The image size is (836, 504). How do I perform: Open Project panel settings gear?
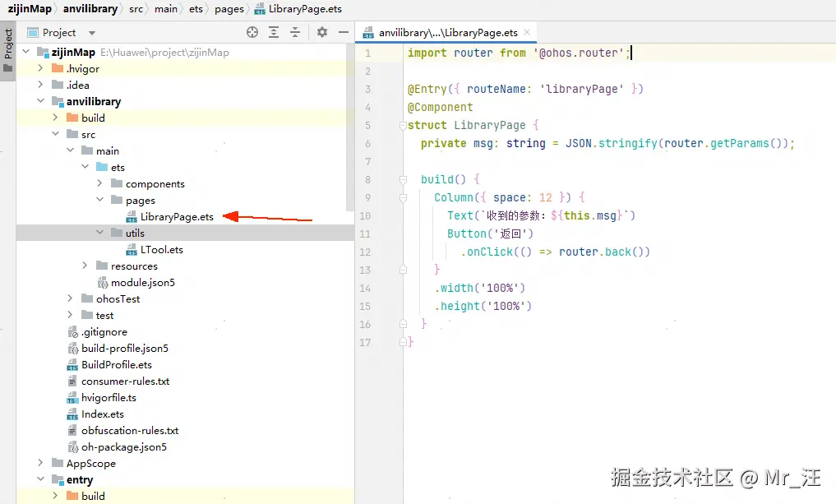pyautogui.click(x=322, y=33)
